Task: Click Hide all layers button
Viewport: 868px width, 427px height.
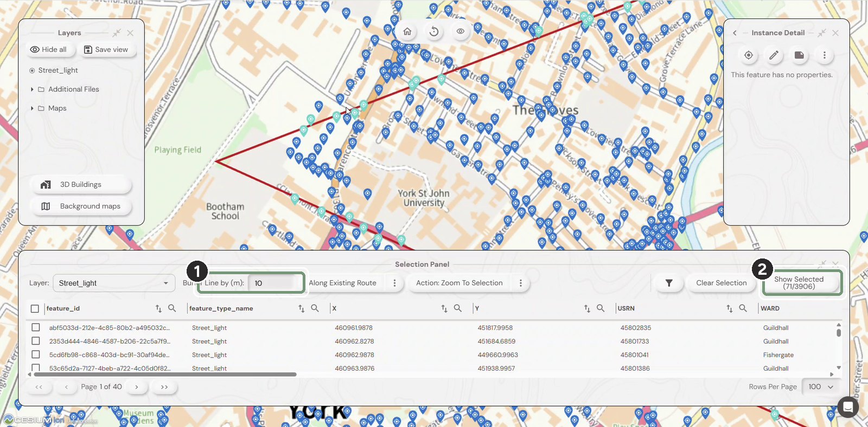Action: [49, 49]
